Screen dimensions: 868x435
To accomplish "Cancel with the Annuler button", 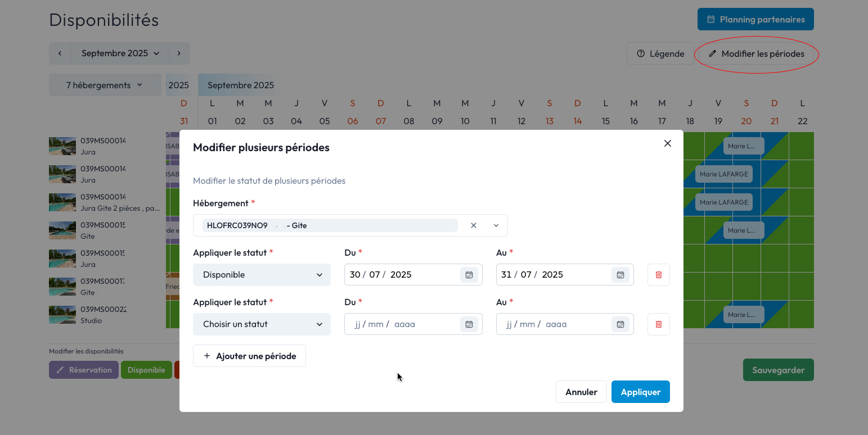I will [x=581, y=392].
